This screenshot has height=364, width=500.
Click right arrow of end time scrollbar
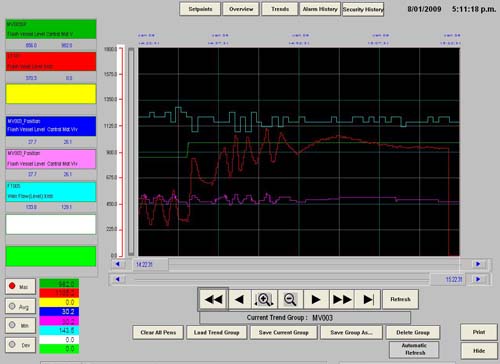pyautogui.click(x=478, y=279)
